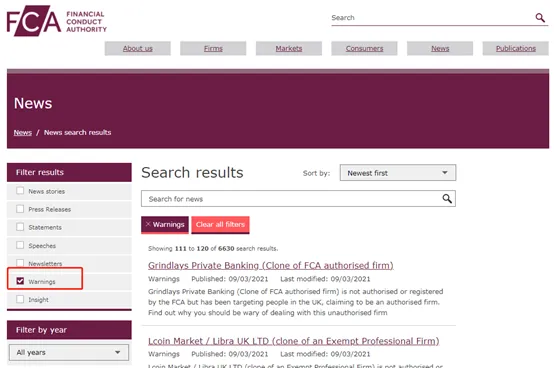Tick the Press Releases checkbox
Image resolution: width=554 pixels, height=368 pixels.
pos(20,209)
